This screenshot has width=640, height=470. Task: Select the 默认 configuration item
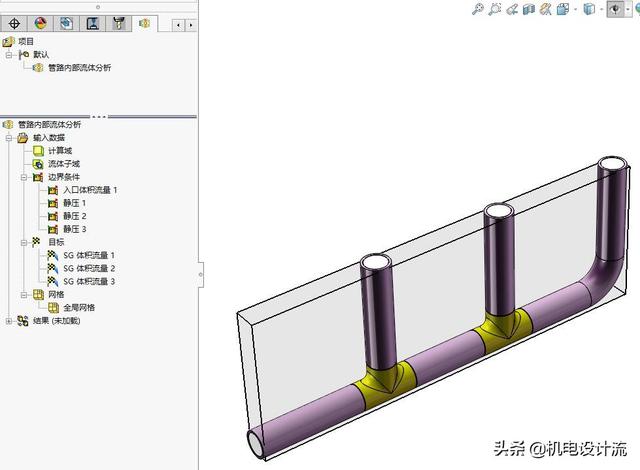[41, 54]
